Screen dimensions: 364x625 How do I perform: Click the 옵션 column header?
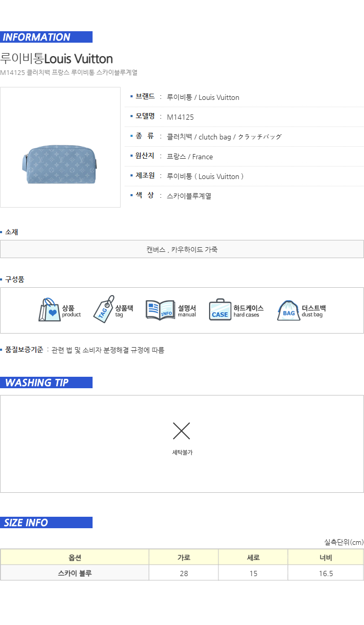(x=75, y=557)
